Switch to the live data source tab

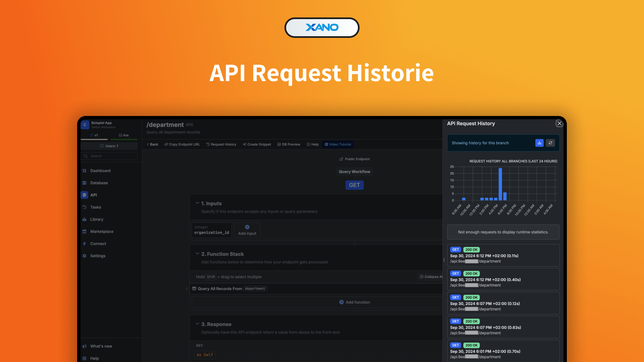(x=124, y=135)
